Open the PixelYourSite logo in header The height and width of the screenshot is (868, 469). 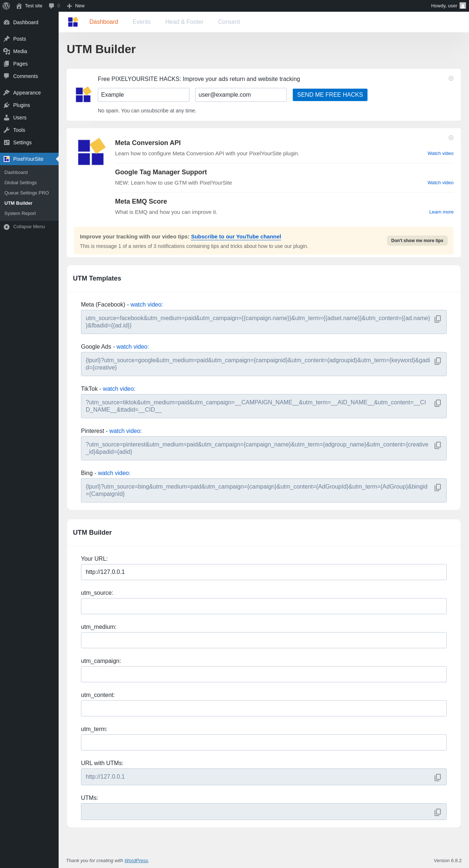tap(73, 22)
